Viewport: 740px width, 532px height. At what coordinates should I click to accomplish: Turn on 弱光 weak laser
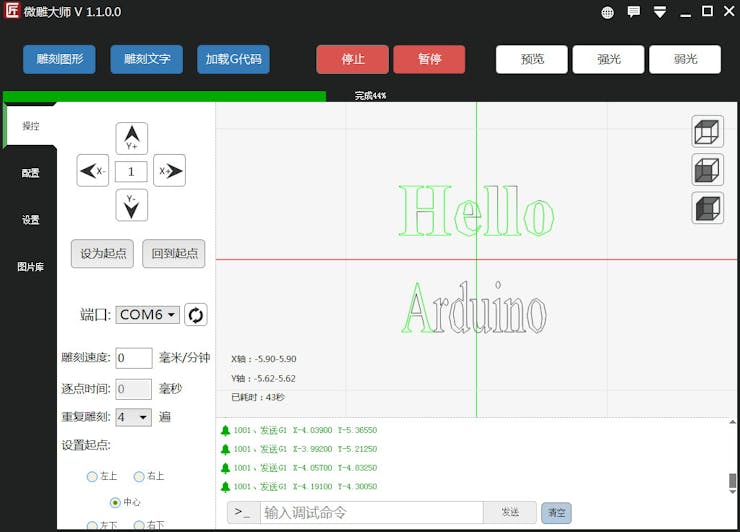(x=685, y=59)
